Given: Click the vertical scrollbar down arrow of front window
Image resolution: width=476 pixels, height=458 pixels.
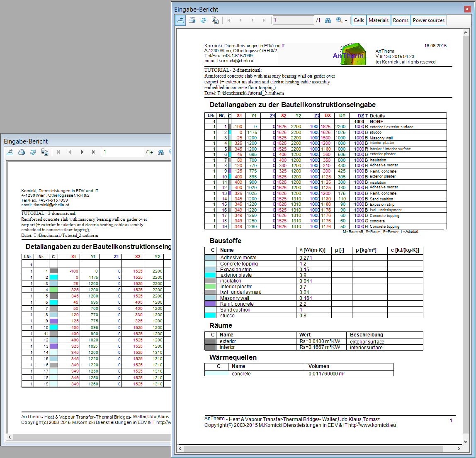Looking at the screenshot, I should (466, 442).
